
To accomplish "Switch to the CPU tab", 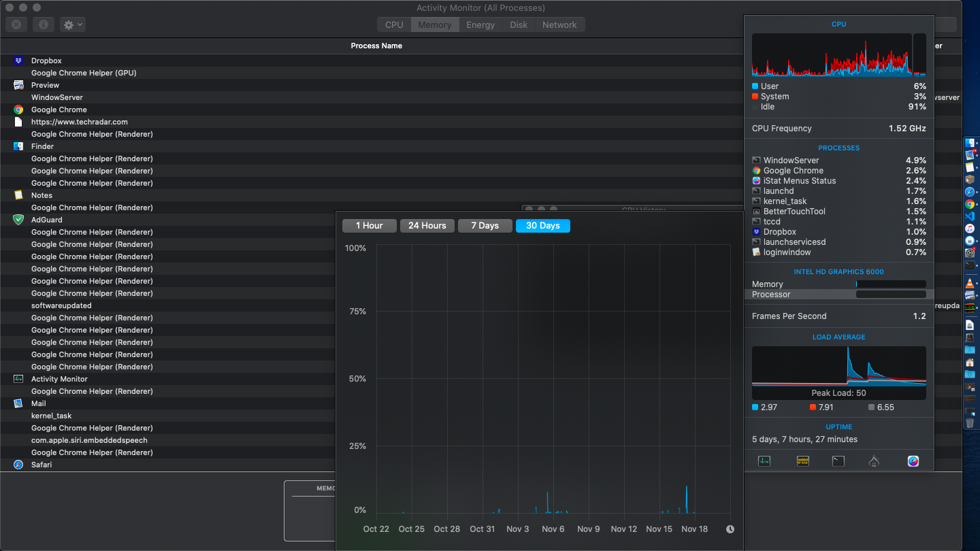I will (x=394, y=24).
